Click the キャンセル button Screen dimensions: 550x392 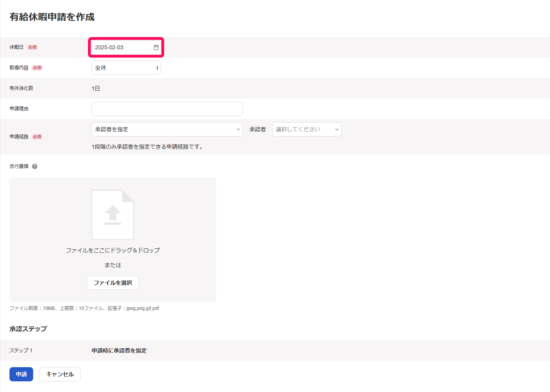[x=60, y=374]
